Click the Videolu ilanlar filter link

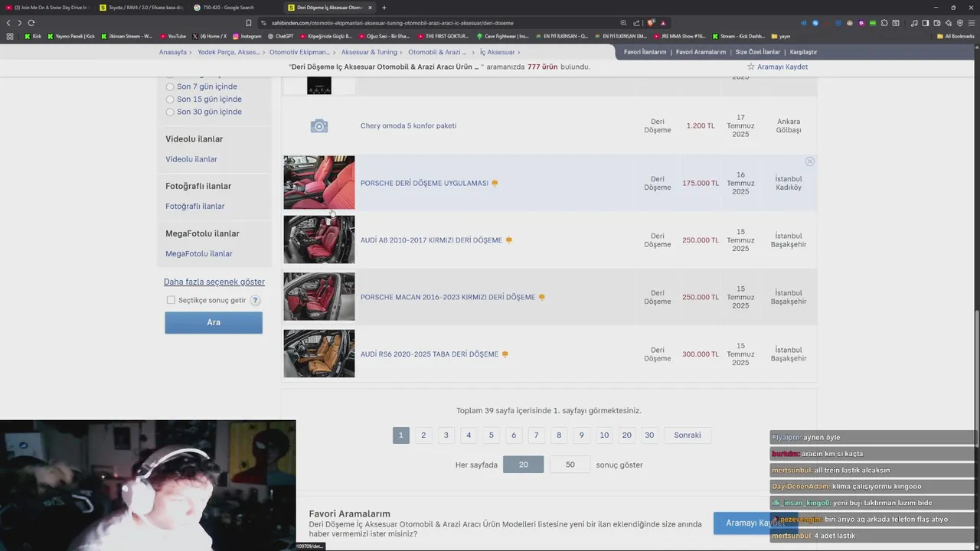tap(191, 159)
